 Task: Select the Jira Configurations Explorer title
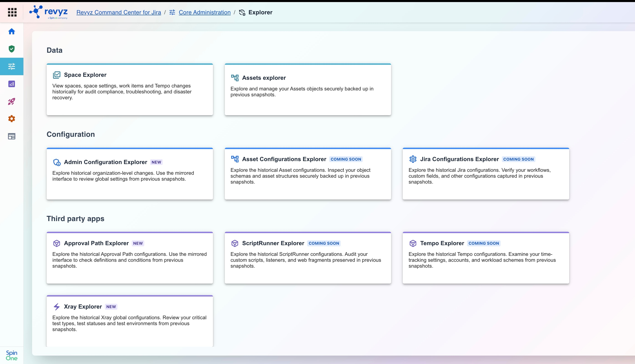coord(459,159)
